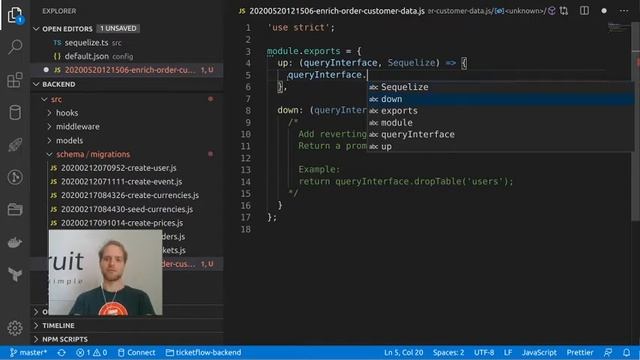Click the synchronize changes icon in status bar
Screen dimensions: 640x360
(62, 353)
